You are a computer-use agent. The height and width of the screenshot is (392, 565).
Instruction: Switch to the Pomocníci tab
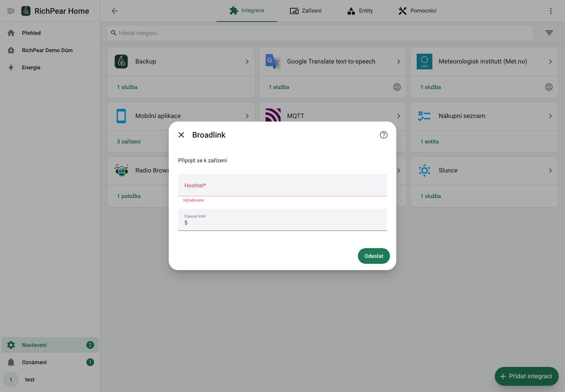point(417,11)
